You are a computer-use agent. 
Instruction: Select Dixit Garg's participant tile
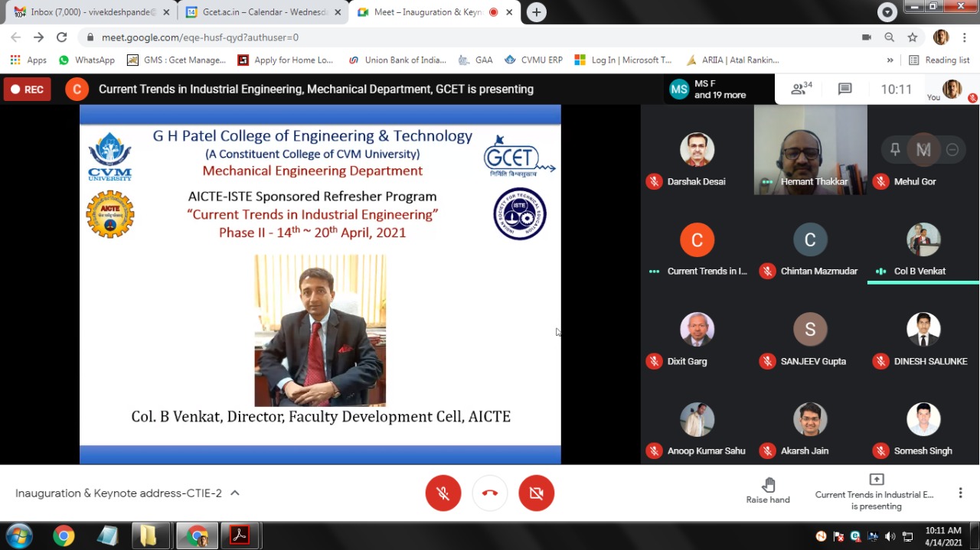pyautogui.click(x=697, y=330)
